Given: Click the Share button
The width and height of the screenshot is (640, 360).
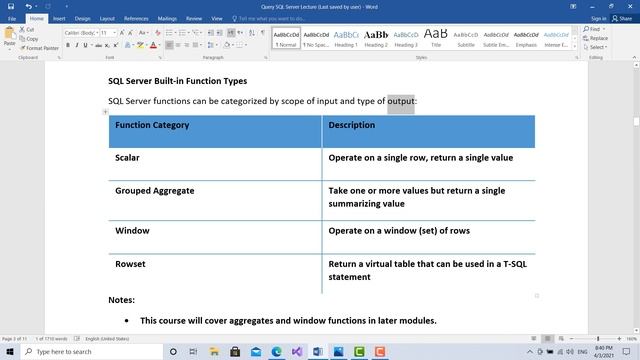Looking at the screenshot, I should (622, 19).
